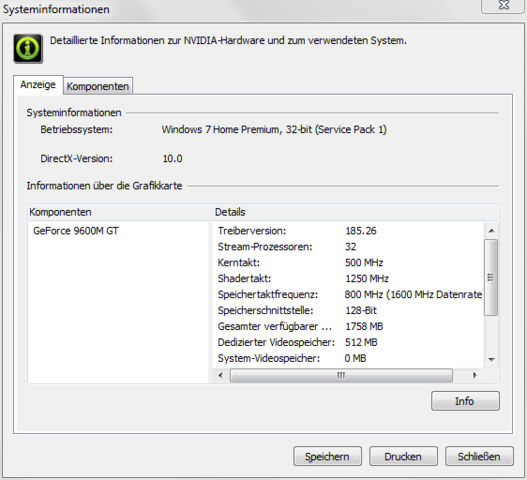Click the 0 MB value
Screen dimensions: 527x480
pyautogui.click(x=355, y=358)
